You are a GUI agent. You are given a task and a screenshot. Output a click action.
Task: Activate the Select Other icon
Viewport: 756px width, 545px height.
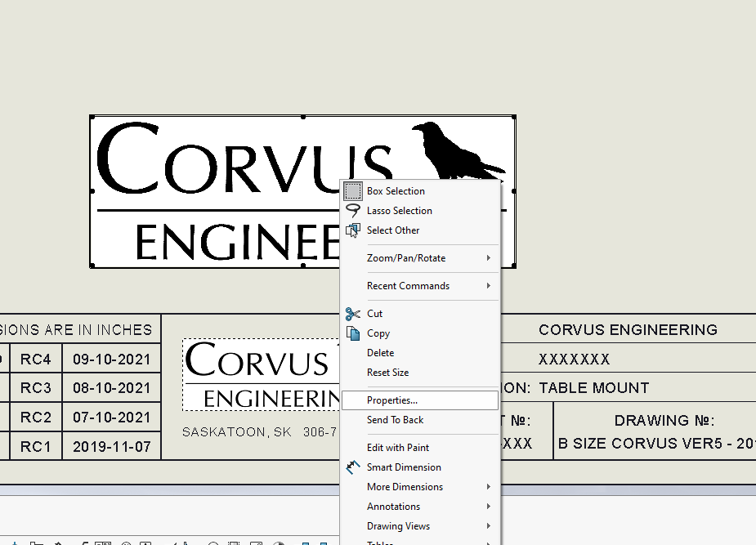point(353,230)
